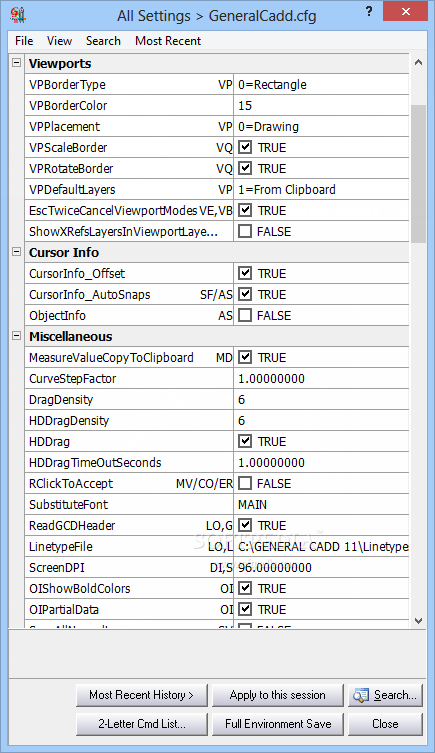Screen dimensions: 435x753
Task: Uncheck HDDrag checkbox
Action: pyautogui.click(x=245, y=441)
